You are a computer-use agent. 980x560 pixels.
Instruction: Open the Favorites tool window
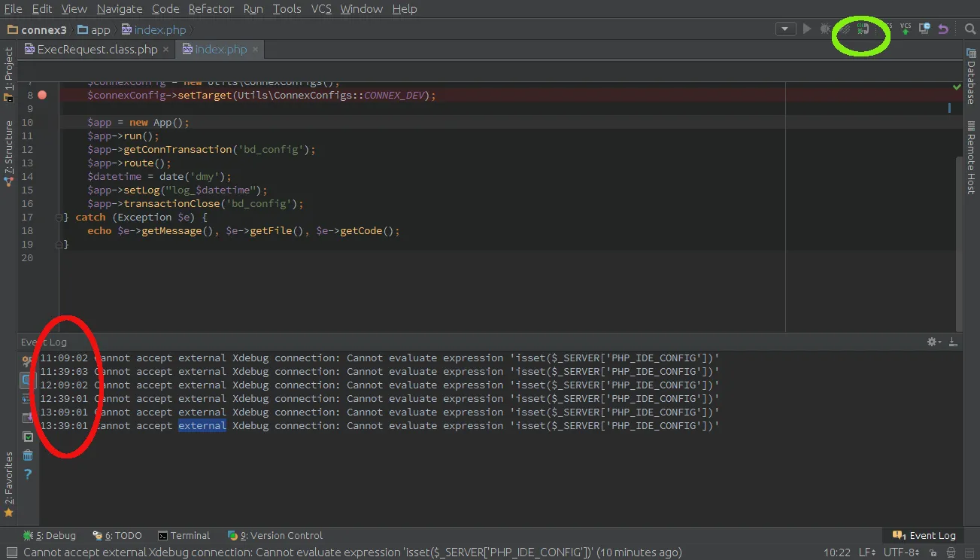click(x=8, y=485)
